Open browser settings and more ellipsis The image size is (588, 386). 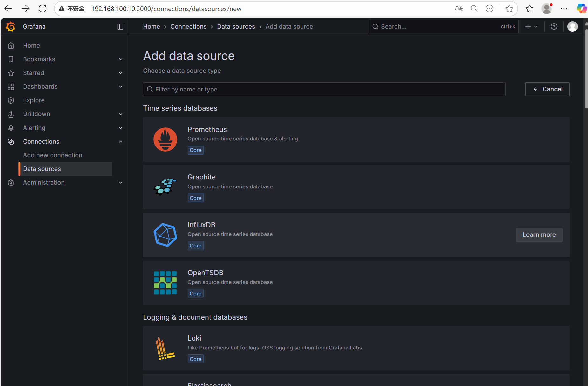pos(564,9)
